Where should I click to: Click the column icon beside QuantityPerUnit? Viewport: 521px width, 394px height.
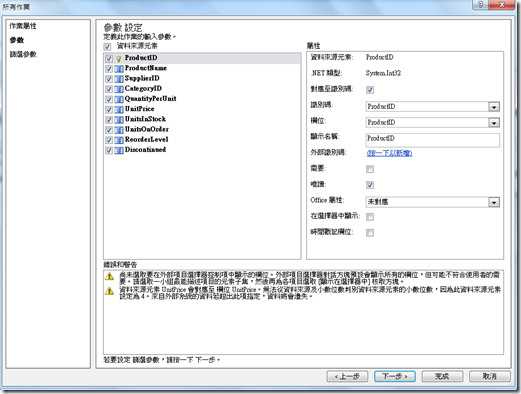click(x=119, y=99)
